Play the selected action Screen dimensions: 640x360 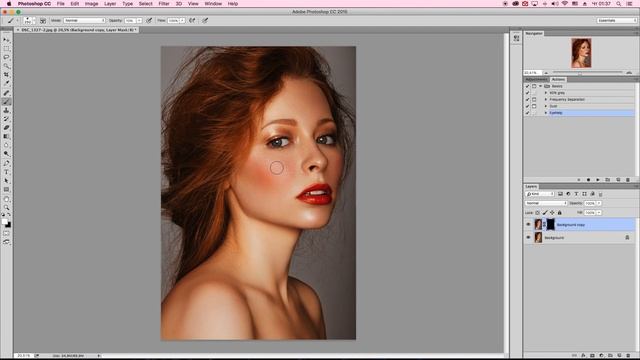click(x=598, y=180)
